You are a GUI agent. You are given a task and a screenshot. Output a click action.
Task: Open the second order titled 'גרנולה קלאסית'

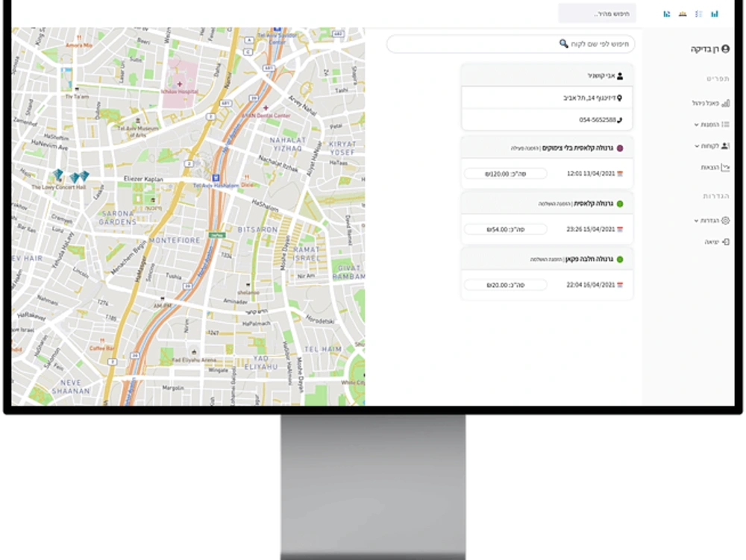(x=593, y=204)
